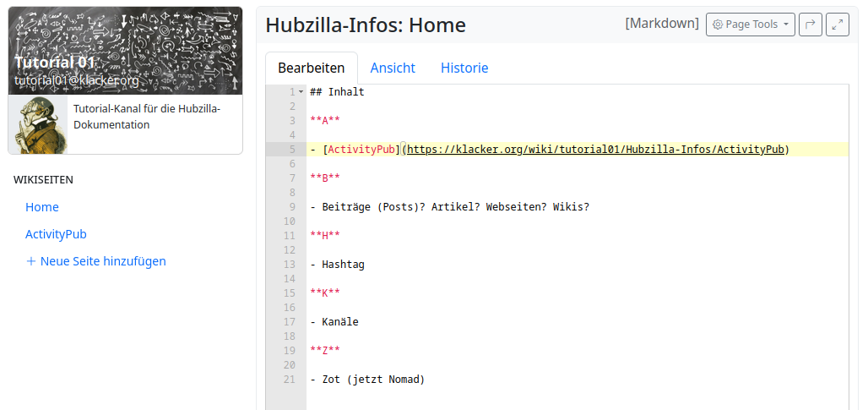Switch to the Ansicht tab
The width and height of the screenshot is (868, 410).
coord(393,68)
